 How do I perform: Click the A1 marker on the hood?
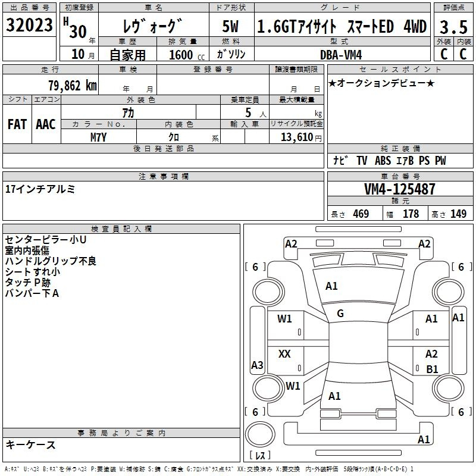331,286
